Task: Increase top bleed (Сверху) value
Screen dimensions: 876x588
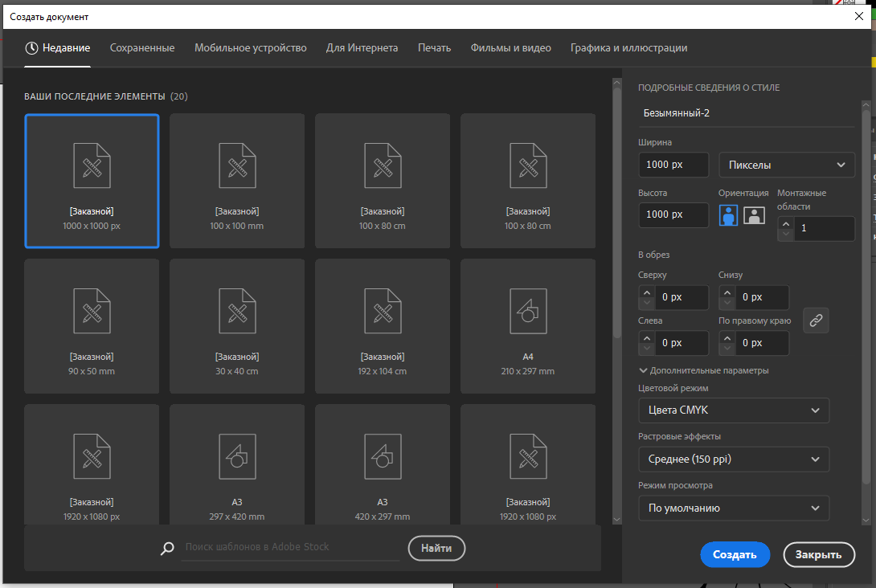Action: (646, 292)
